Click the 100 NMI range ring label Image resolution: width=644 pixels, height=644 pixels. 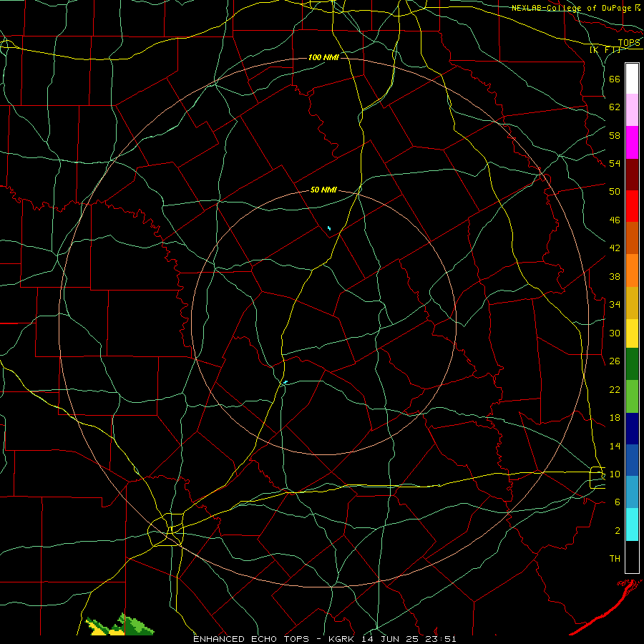[323, 57]
